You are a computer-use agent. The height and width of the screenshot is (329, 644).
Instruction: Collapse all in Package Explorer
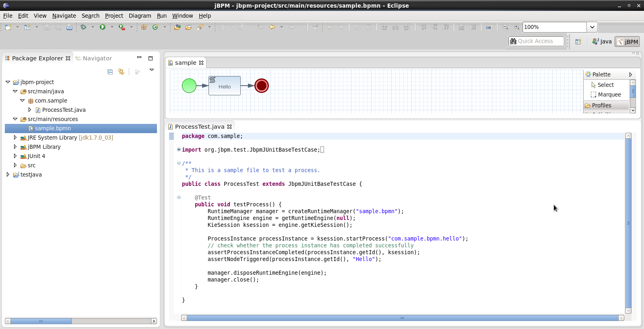click(110, 72)
